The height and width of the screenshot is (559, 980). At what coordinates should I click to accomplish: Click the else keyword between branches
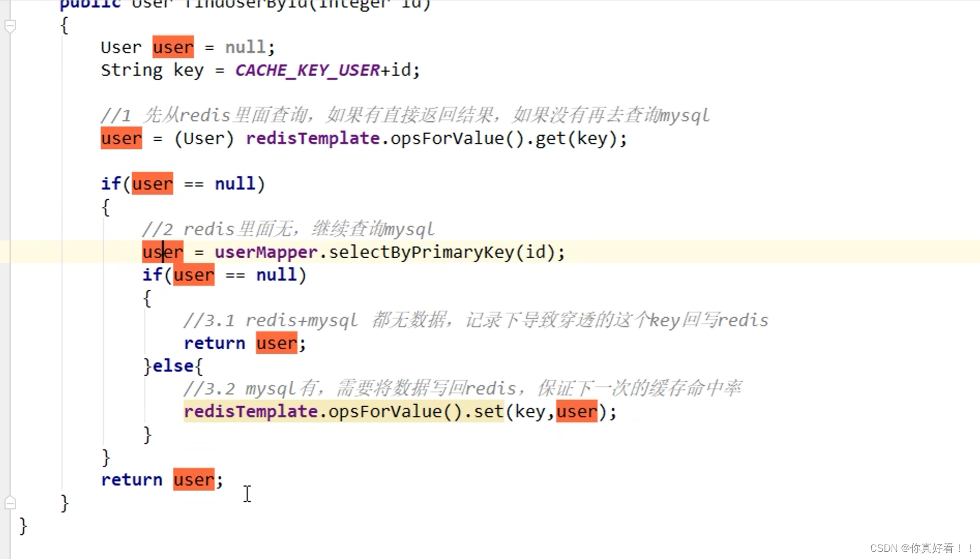(173, 365)
